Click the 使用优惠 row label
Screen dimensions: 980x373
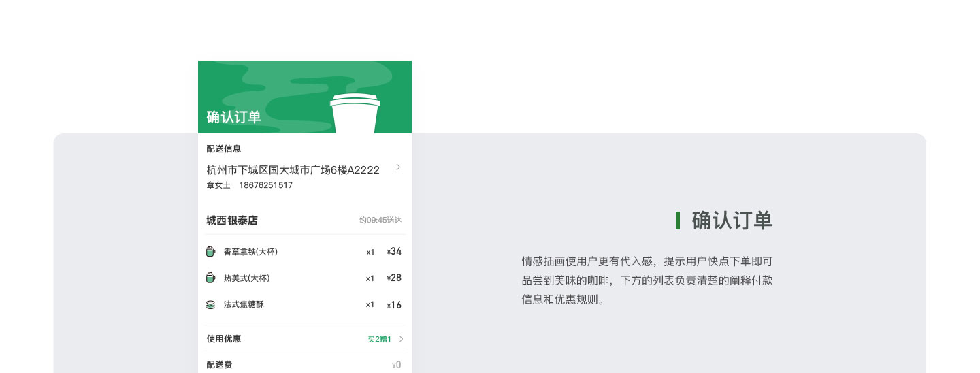coord(223,339)
